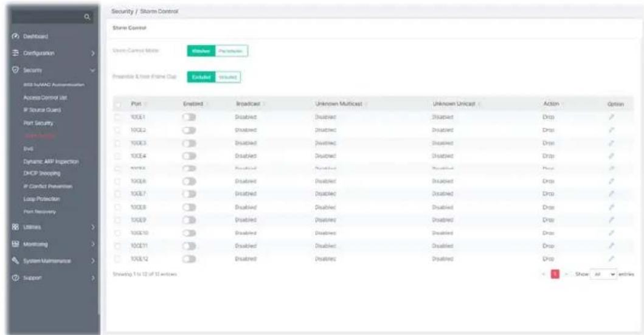Image resolution: width=644 pixels, height=335 pixels.
Task: Click the Security shield icon
Action: click(16, 70)
